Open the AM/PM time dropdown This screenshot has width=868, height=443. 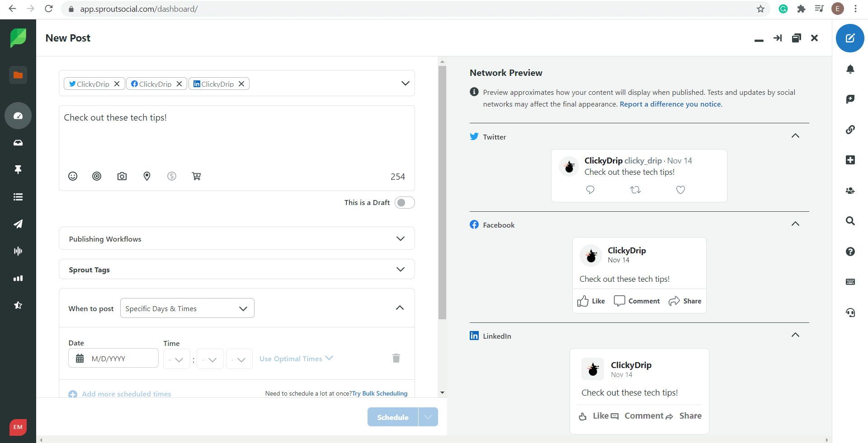click(x=239, y=359)
